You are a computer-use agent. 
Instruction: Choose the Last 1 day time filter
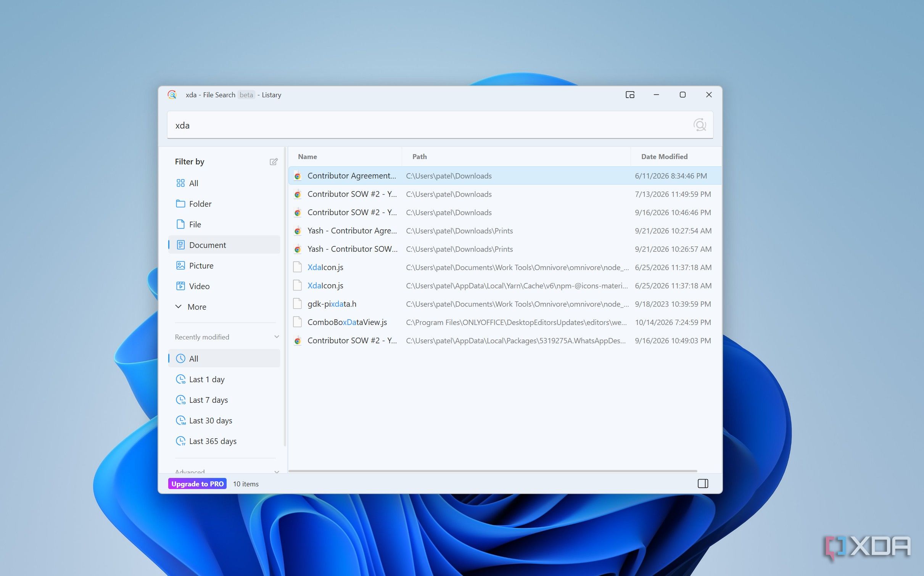224,379
